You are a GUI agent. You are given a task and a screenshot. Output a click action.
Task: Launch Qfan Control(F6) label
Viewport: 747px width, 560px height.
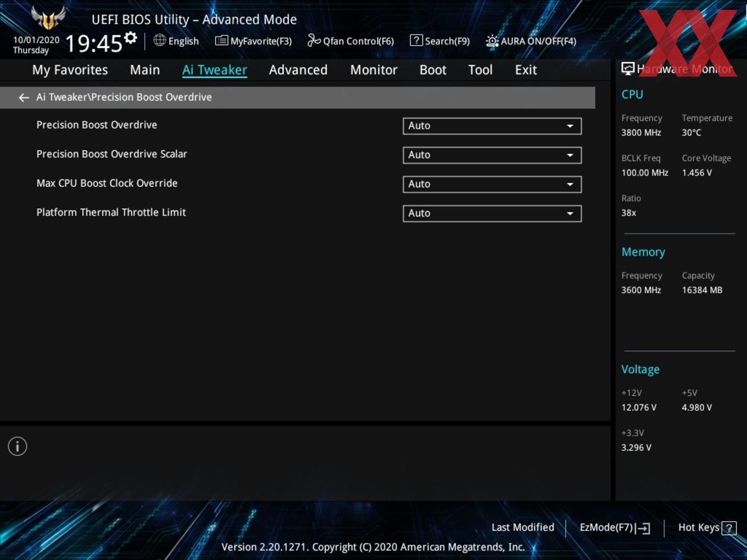358,41
